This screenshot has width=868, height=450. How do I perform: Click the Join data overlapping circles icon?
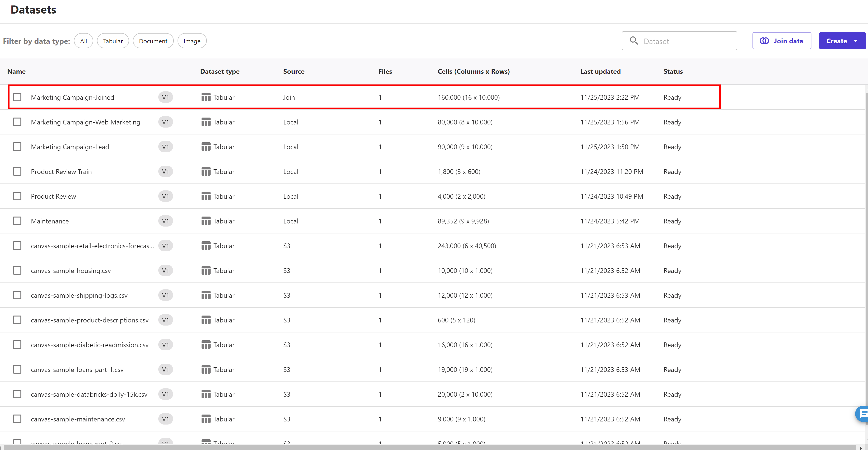pos(764,41)
